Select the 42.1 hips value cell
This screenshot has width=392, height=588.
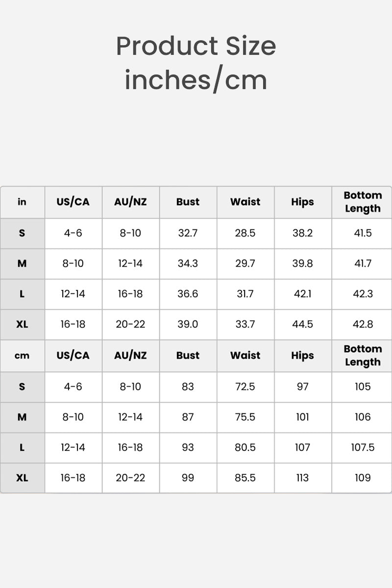click(x=302, y=294)
